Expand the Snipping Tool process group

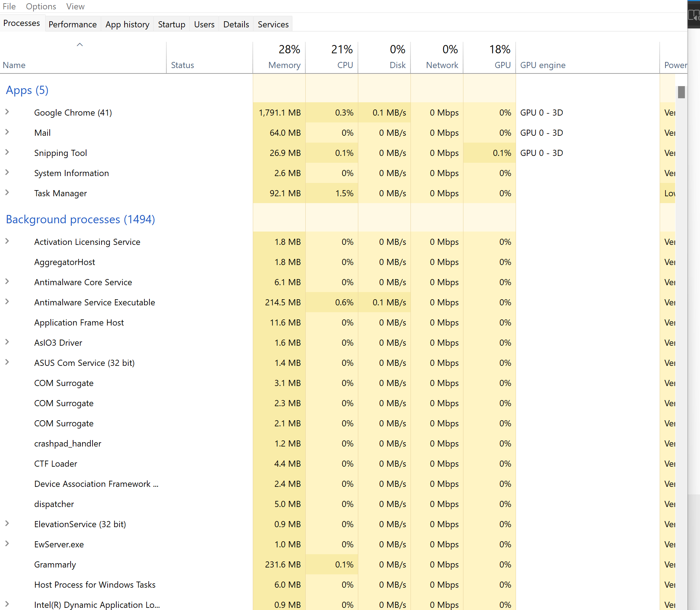coord(8,153)
